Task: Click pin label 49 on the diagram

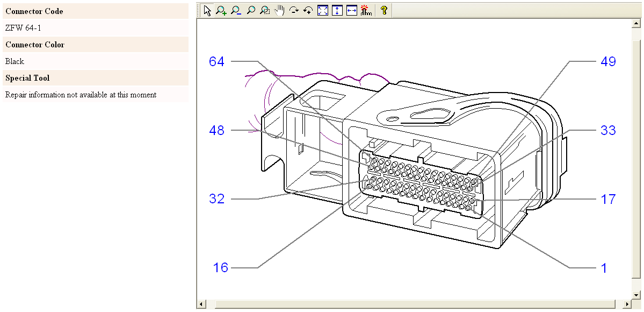Action: 608,62
